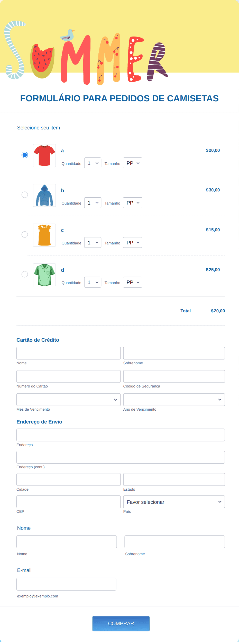Expand Tamanho dropdown for item b

pyautogui.click(x=133, y=203)
